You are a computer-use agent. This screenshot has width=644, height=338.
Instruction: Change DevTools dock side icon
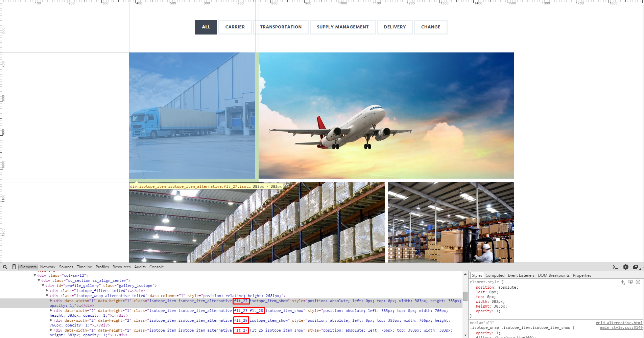[x=636, y=267]
